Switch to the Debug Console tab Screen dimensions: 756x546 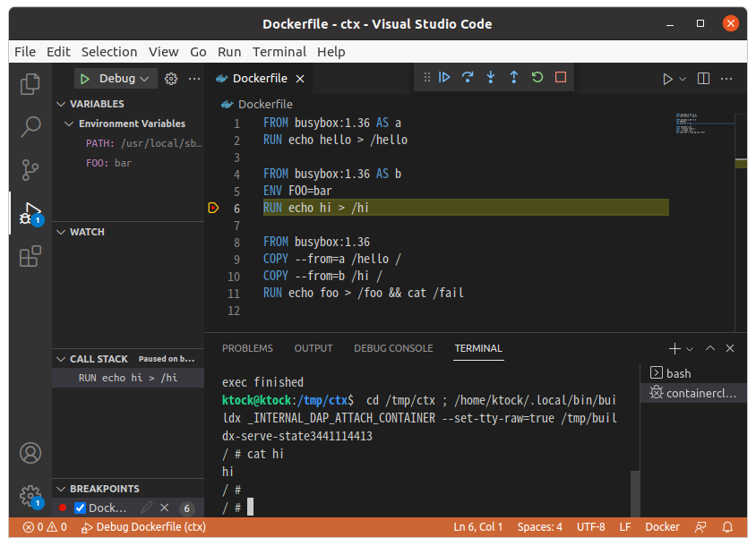pyautogui.click(x=393, y=348)
